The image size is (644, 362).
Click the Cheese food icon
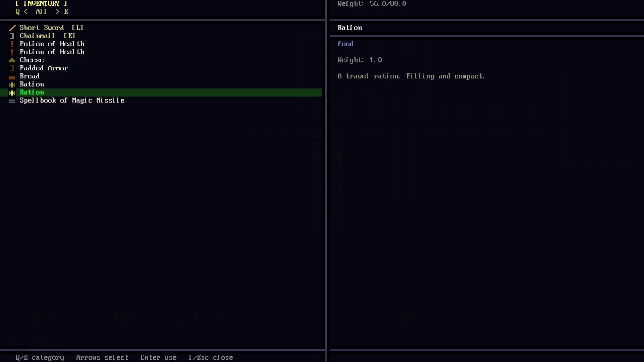[12, 60]
